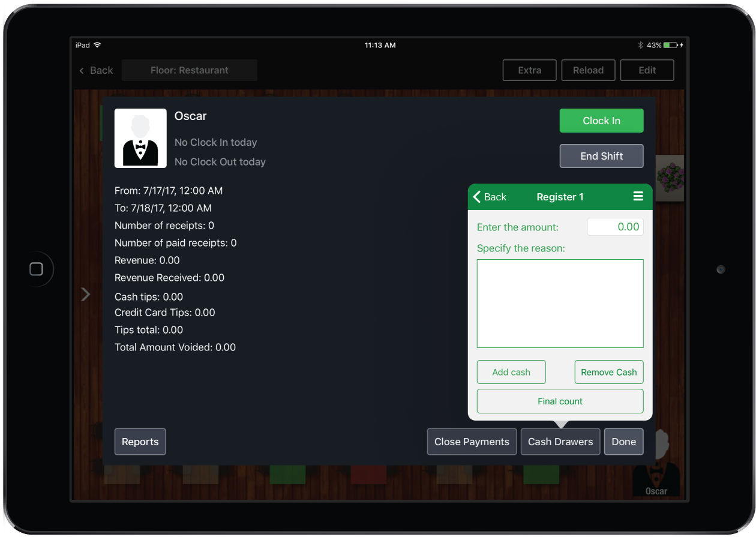Tap the 11:13 AM clock in the status bar
Image resolution: width=756 pixels, height=537 pixels.
(380, 45)
